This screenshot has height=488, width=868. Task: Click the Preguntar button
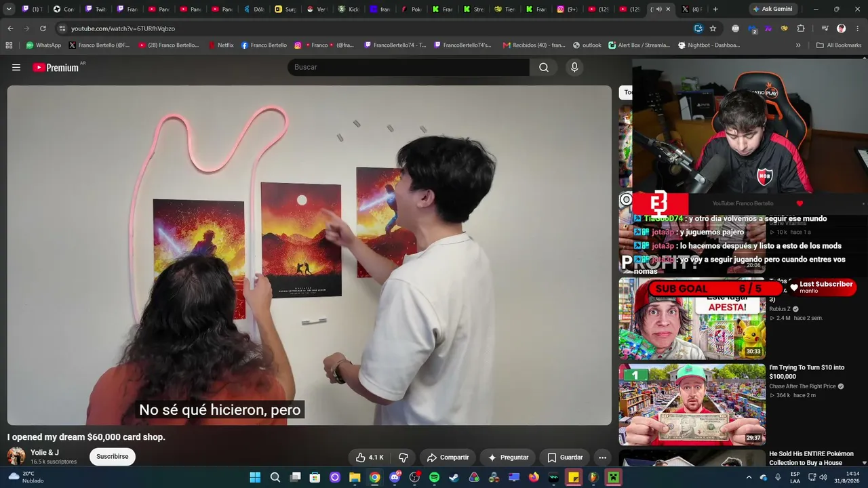click(x=508, y=457)
